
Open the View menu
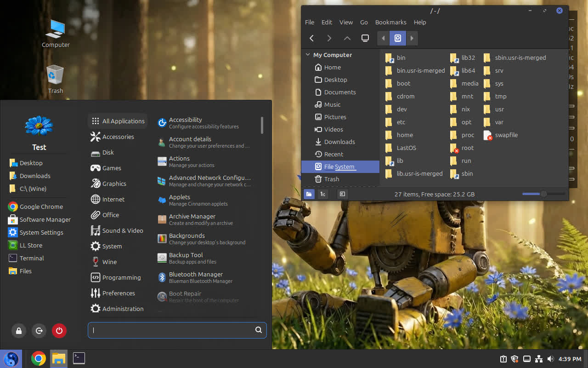(x=346, y=22)
